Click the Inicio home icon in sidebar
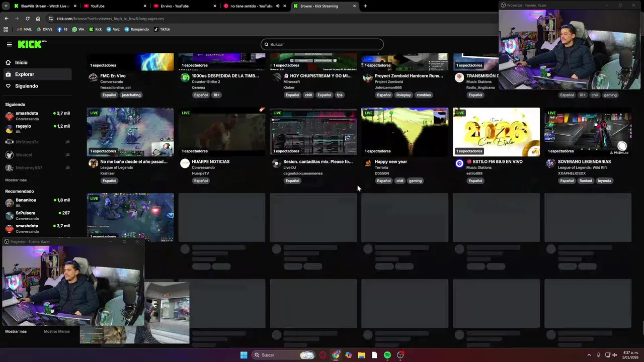Viewport: 644px width, 362px height. [x=8, y=62]
